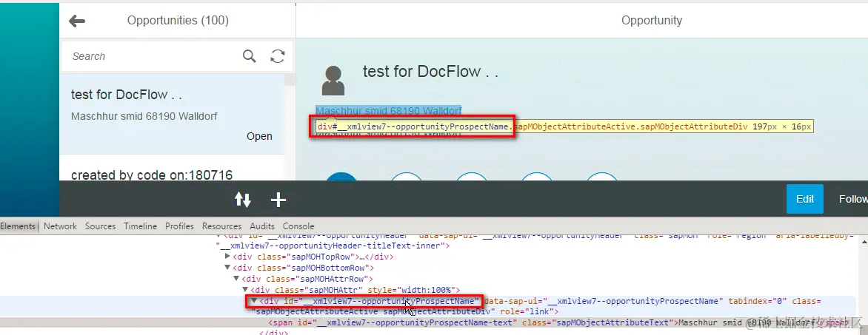The width and height of the screenshot is (868, 335).
Task: Click the refresh icon in search bar
Action: [x=277, y=56]
